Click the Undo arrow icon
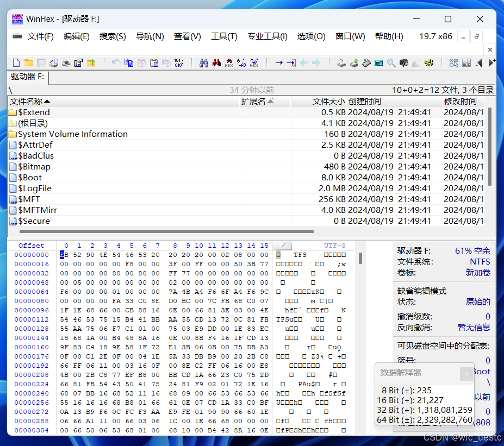 pos(116,63)
